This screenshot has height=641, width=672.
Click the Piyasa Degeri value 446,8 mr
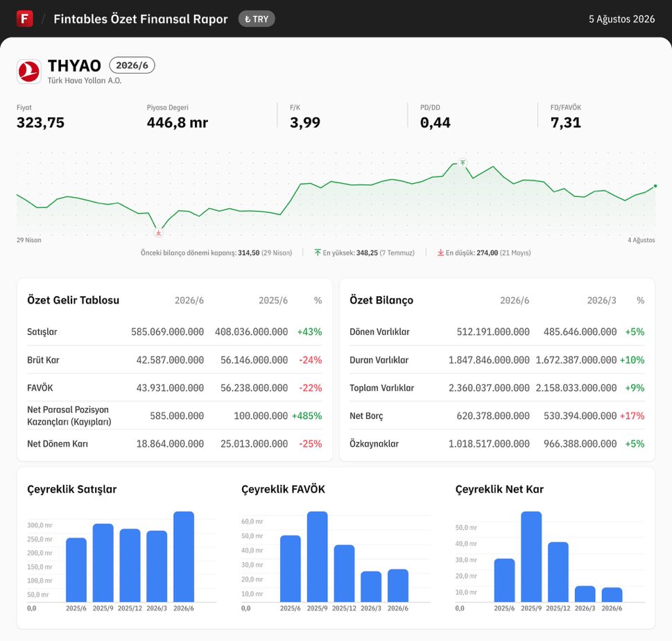click(x=178, y=123)
